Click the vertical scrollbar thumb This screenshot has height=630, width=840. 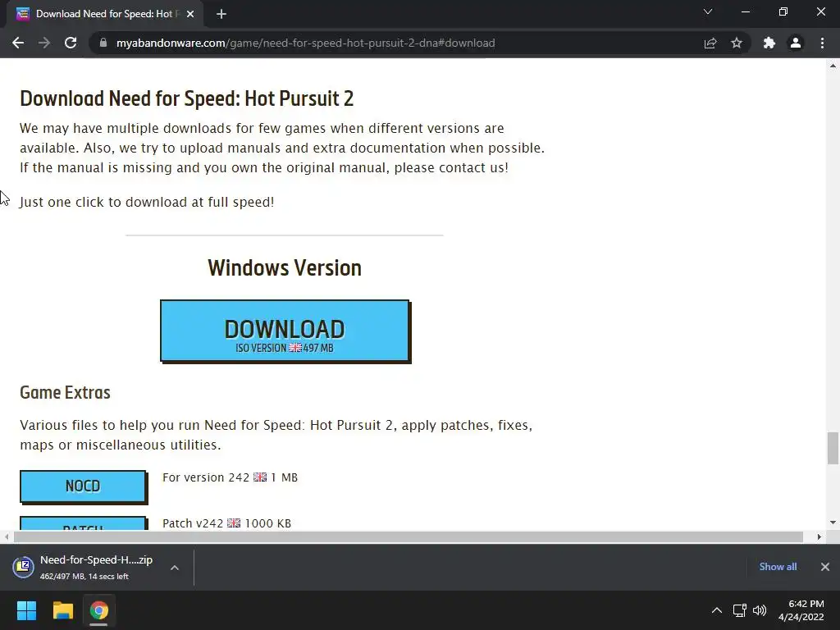pos(833,449)
